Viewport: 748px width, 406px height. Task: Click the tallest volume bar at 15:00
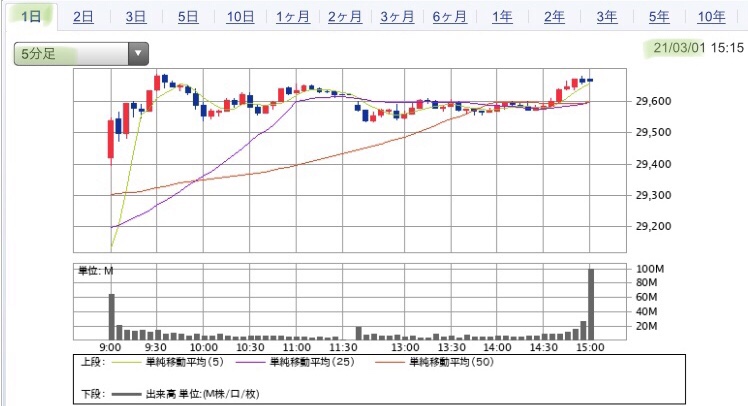point(591,304)
